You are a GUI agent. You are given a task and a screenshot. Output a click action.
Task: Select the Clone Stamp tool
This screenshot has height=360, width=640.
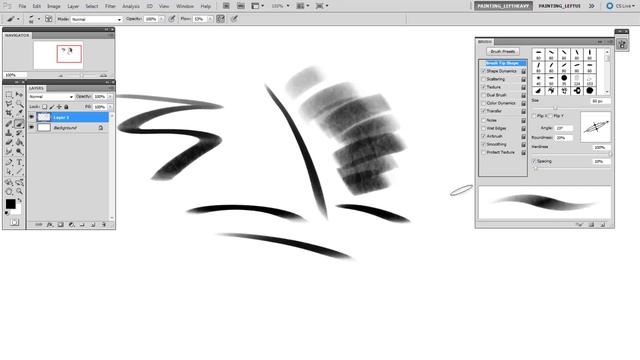click(x=9, y=133)
